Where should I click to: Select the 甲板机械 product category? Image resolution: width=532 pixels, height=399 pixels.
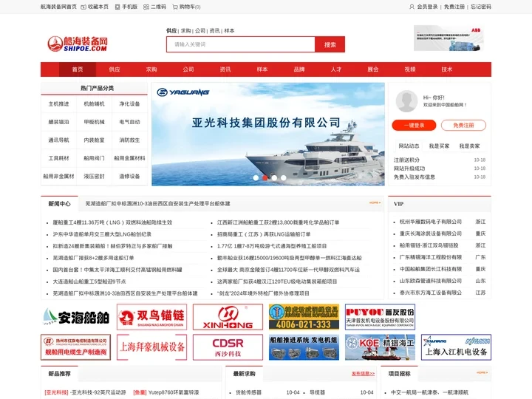click(94, 122)
